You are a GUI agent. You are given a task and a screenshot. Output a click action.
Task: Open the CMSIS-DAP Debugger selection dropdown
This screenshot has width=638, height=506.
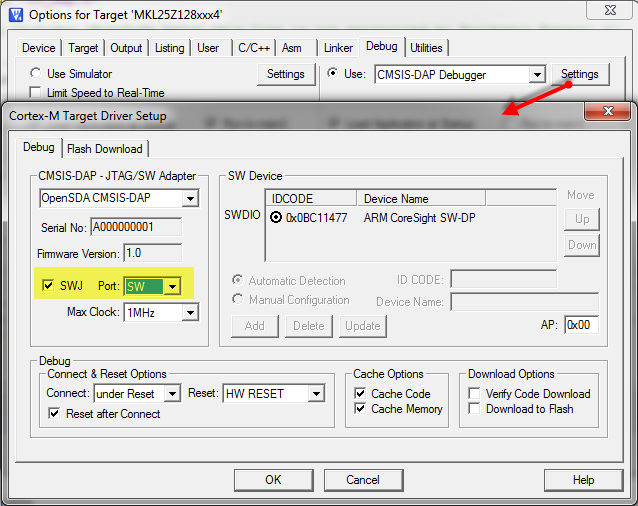click(537, 75)
